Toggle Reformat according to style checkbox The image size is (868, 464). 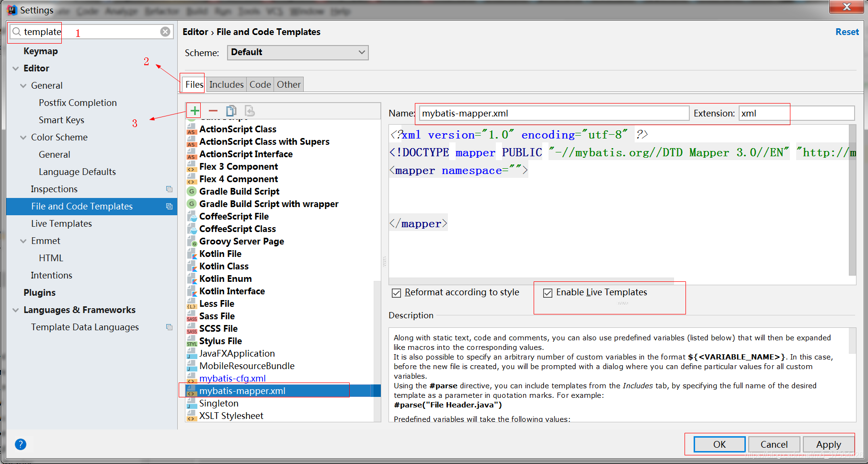click(x=396, y=293)
